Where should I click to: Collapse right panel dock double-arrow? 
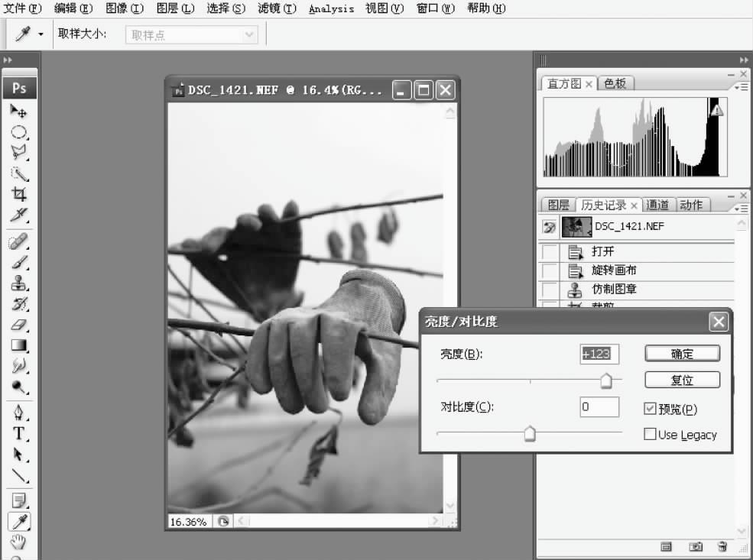coord(744,60)
